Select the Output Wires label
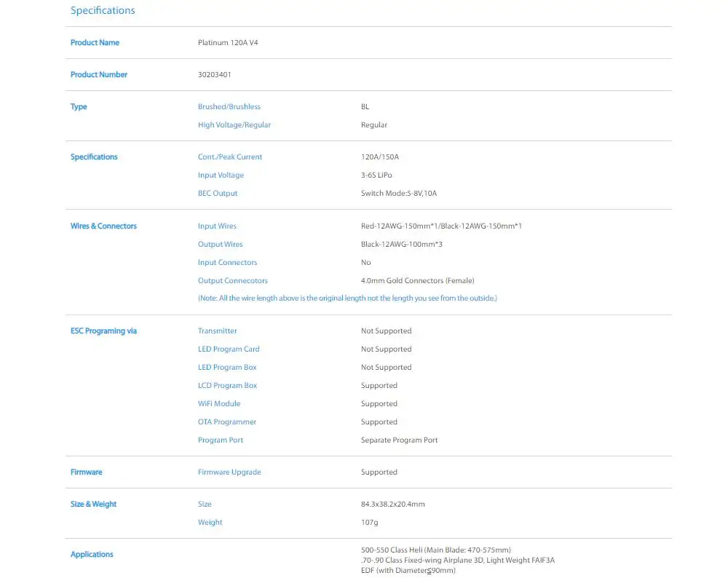The image size is (728, 578). (220, 244)
